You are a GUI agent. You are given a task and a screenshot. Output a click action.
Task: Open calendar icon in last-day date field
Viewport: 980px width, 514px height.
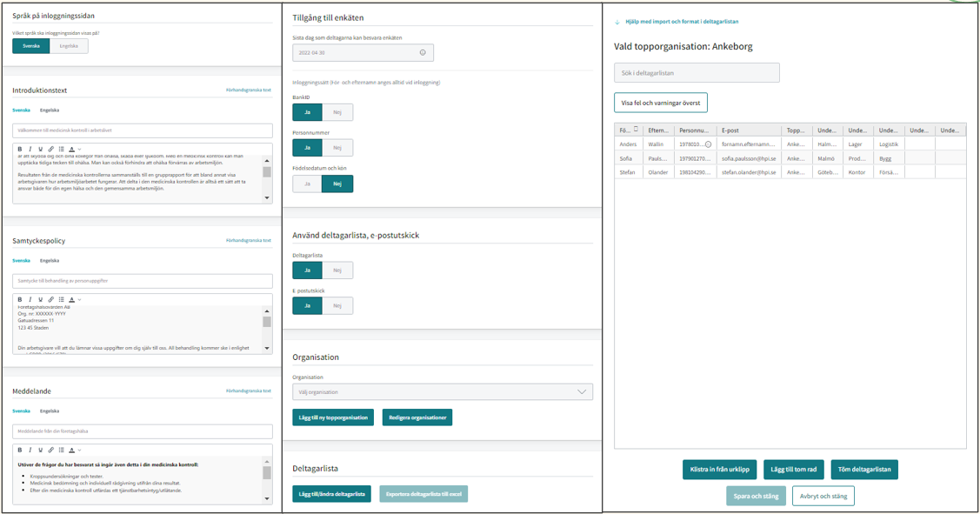[423, 52]
